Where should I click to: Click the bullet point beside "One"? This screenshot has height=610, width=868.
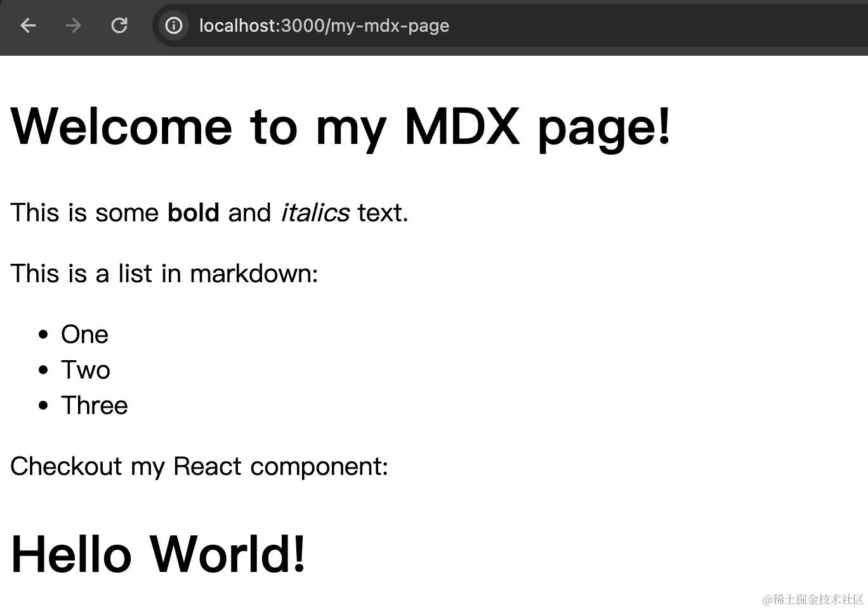(43, 335)
